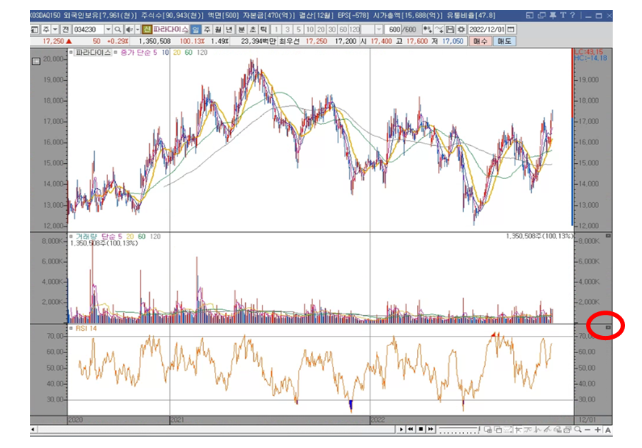The image size is (642, 448).
Task: Click the stock search magnifier icon
Action: (x=118, y=29)
